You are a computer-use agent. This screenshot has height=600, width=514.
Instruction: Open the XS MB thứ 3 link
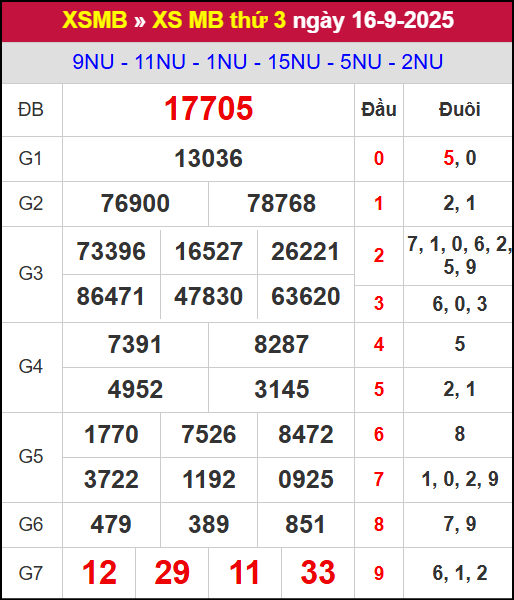[x=219, y=20]
